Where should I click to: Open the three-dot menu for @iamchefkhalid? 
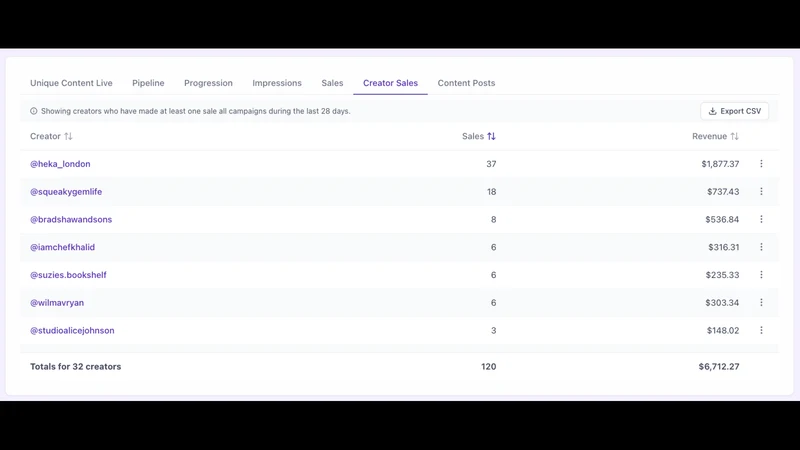click(x=761, y=247)
